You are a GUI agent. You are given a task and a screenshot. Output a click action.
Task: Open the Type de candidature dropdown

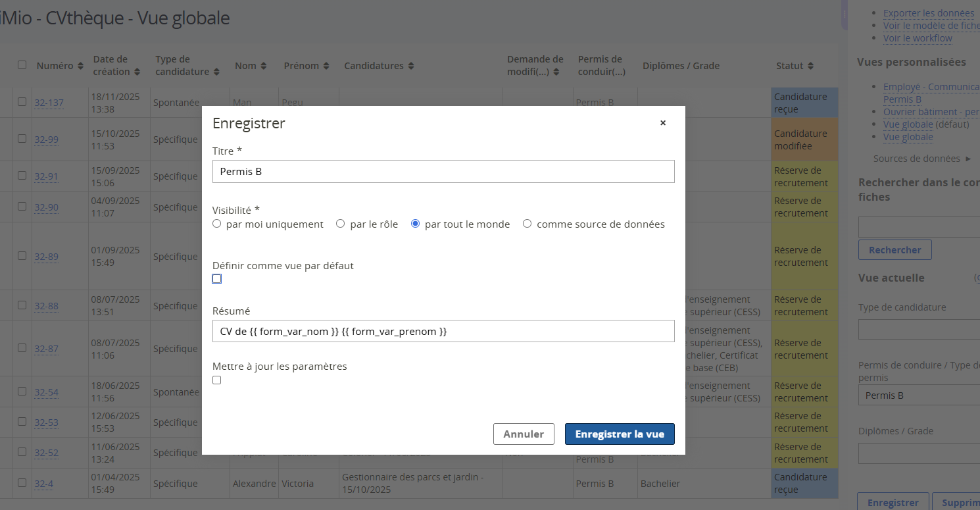921,329
